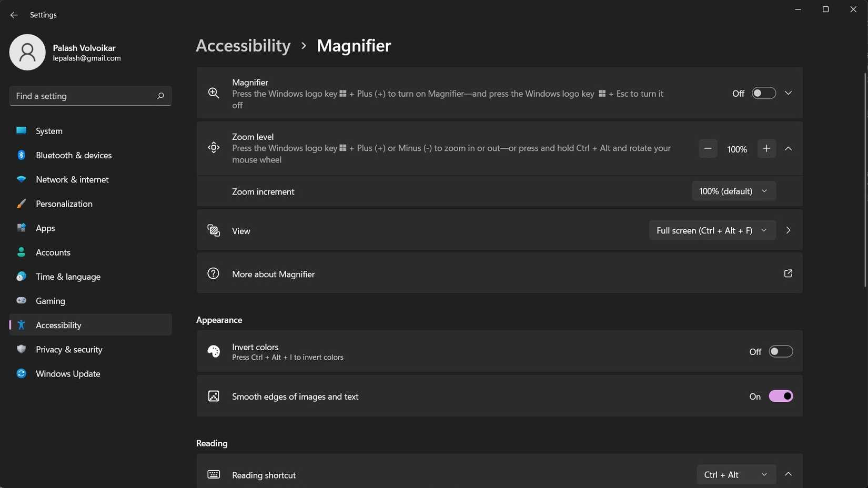Viewport: 868px width, 488px height.
Task: Open the Reading shortcut dropdown
Action: (x=735, y=474)
